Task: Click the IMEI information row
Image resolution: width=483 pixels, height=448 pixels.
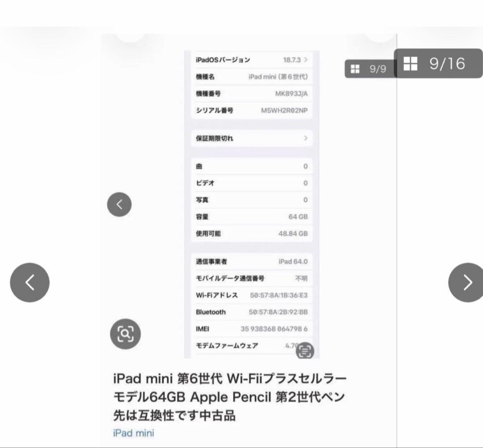Action: click(x=250, y=329)
